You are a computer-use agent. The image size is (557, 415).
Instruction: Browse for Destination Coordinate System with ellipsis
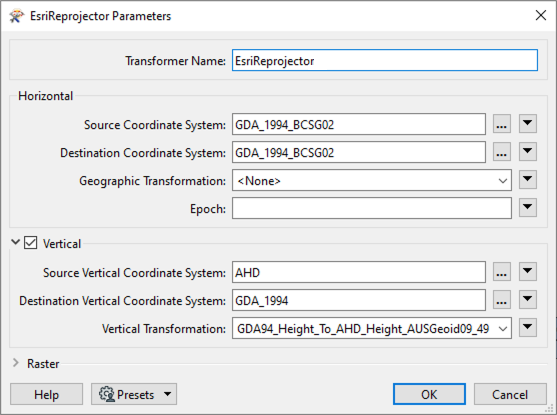(x=502, y=152)
